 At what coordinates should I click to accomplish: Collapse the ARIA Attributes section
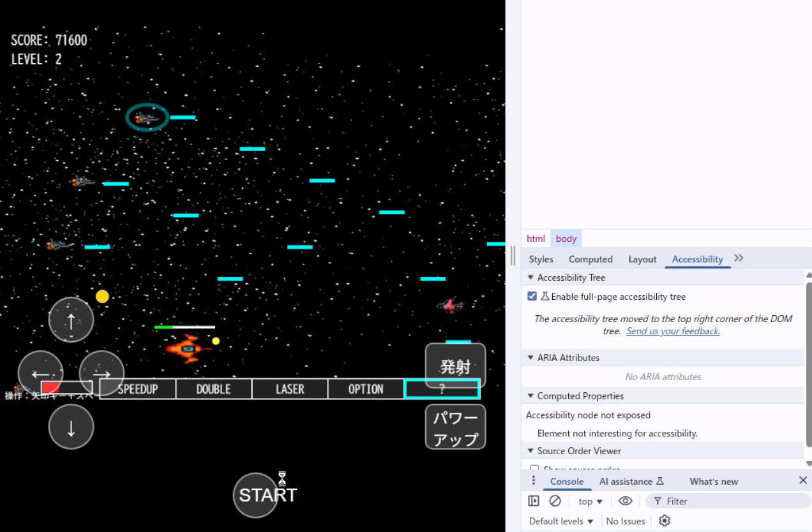point(530,358)
